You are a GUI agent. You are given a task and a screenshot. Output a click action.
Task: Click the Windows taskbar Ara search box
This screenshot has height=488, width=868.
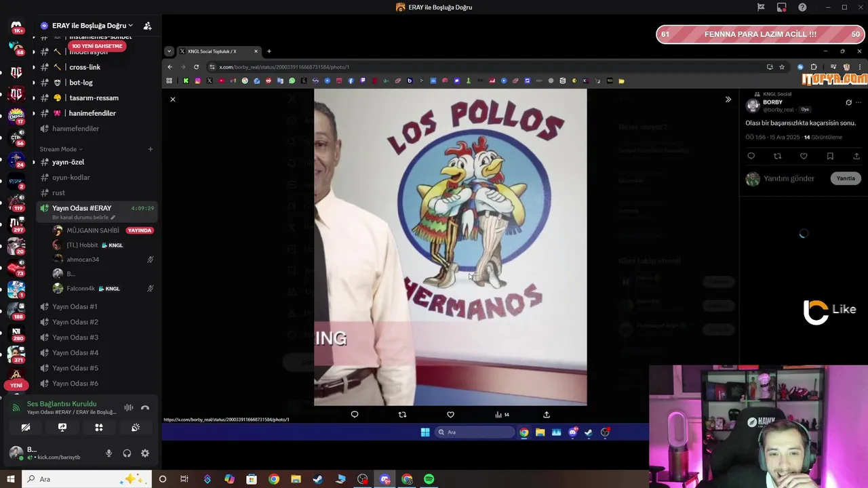pyautogui.click(x=87, y=479)
